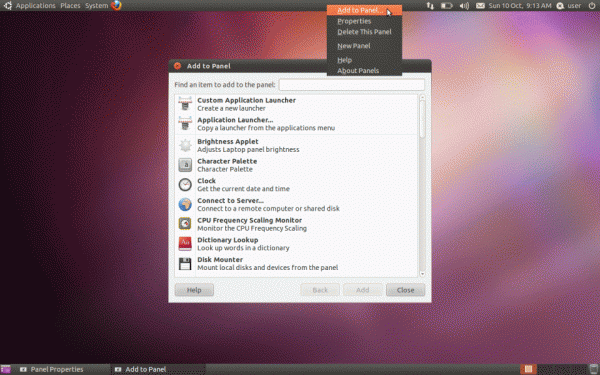This screenshot has width=600, height=375.
Task: Click the chat status icon beside user
Action: click(560, 6)
